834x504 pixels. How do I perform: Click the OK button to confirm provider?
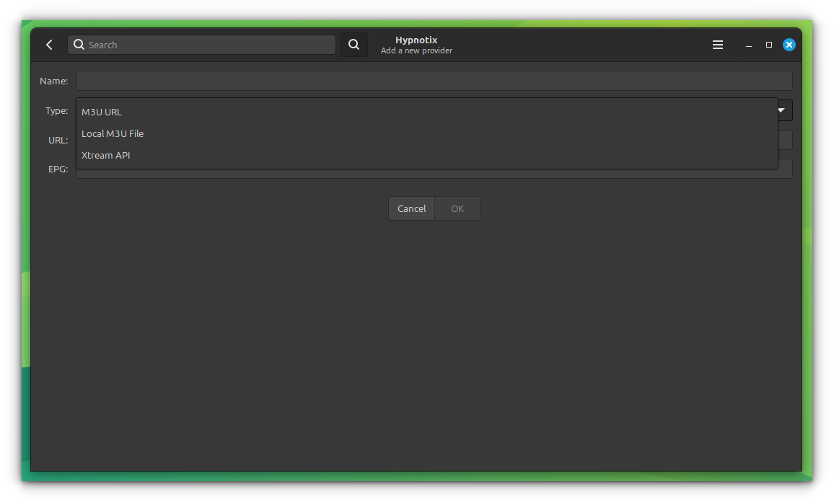click(x=457, y=208)
